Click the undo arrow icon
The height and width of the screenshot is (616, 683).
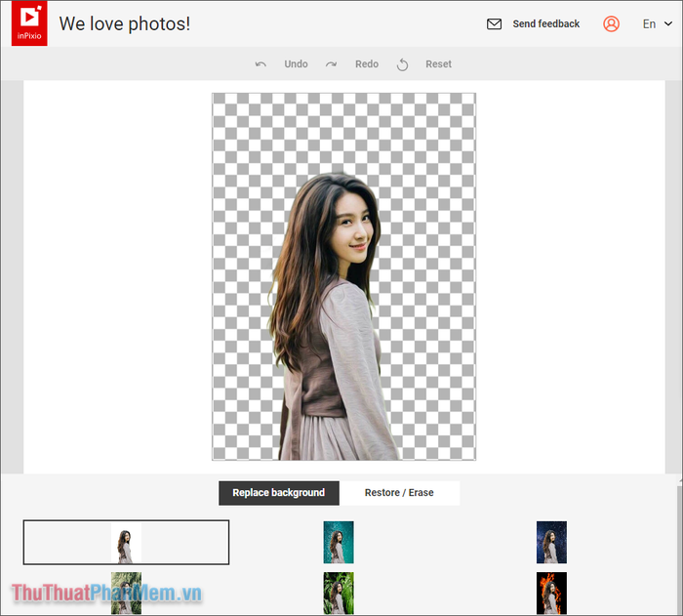tap(261, 64)
